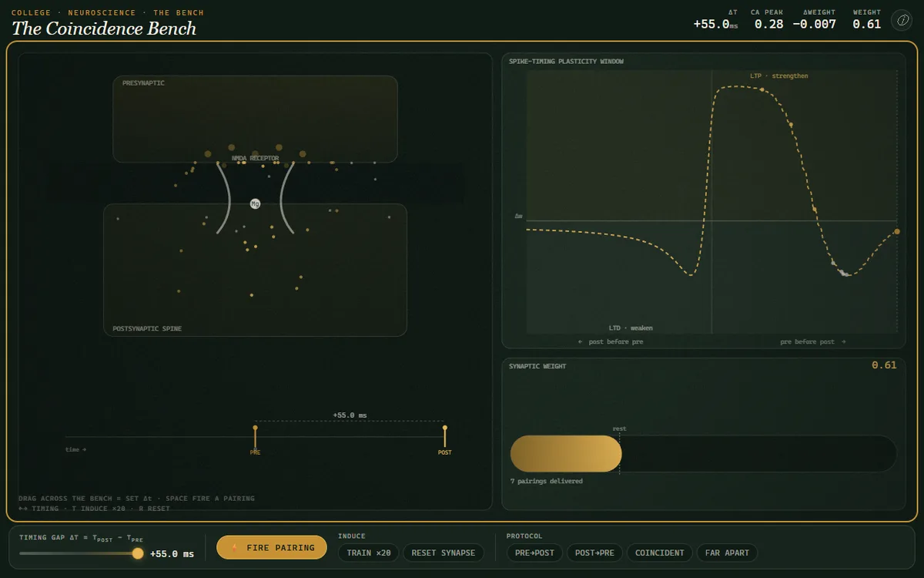Click the POST spike marker on timeline

(x=444, y=436)
